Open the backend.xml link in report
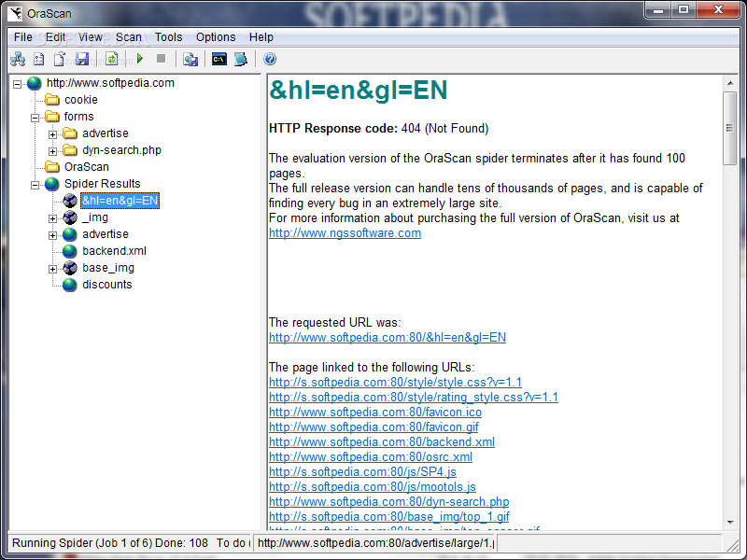 pyautogui.click(x=382, y=441)
